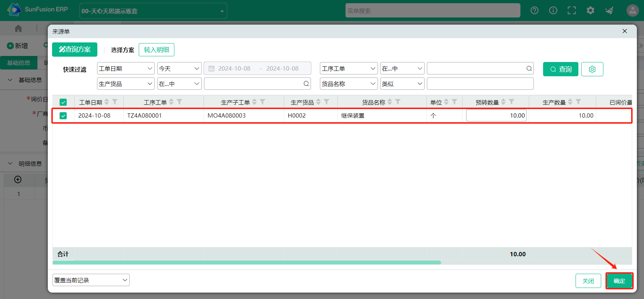
Task: Open the 工序工单 filter field dropdown
Action: click(349, 68)
